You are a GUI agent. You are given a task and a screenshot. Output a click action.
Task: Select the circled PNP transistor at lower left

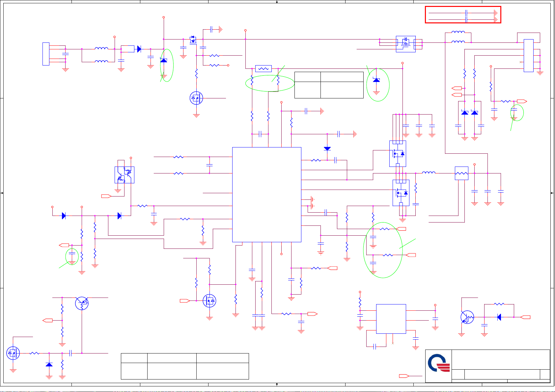pyautogui.click(x=82, y=303)
